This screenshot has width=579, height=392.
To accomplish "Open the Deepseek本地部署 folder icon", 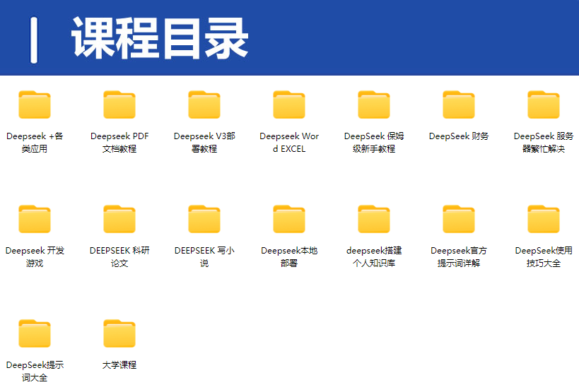I will pos(289,219).
